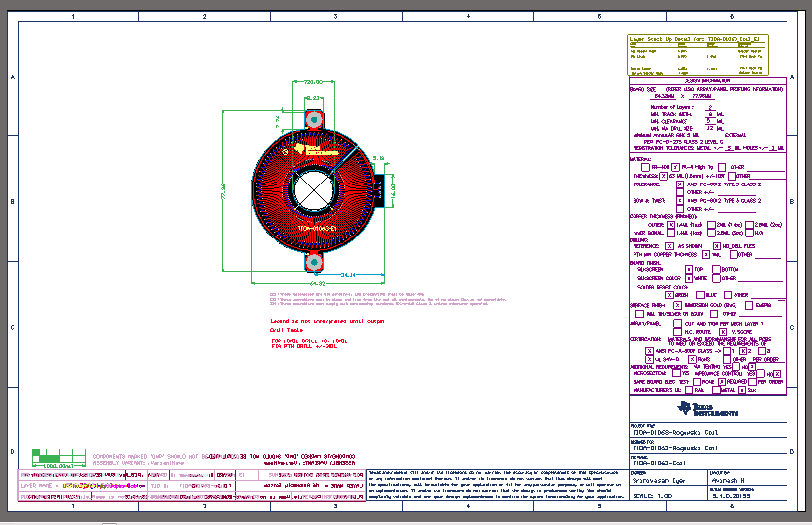
Task: Click the TI logo printed on the PCB
Action: tap(317, 150)
